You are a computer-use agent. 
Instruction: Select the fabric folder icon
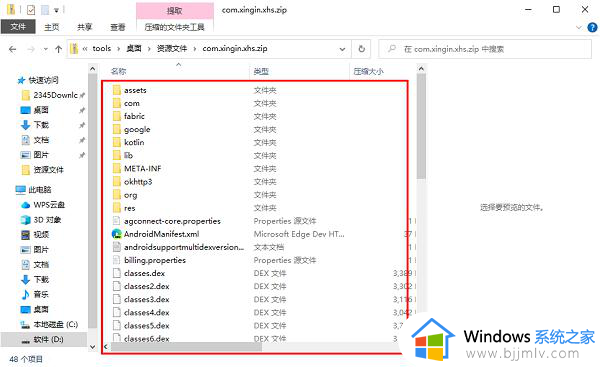(x=117, y=116)
